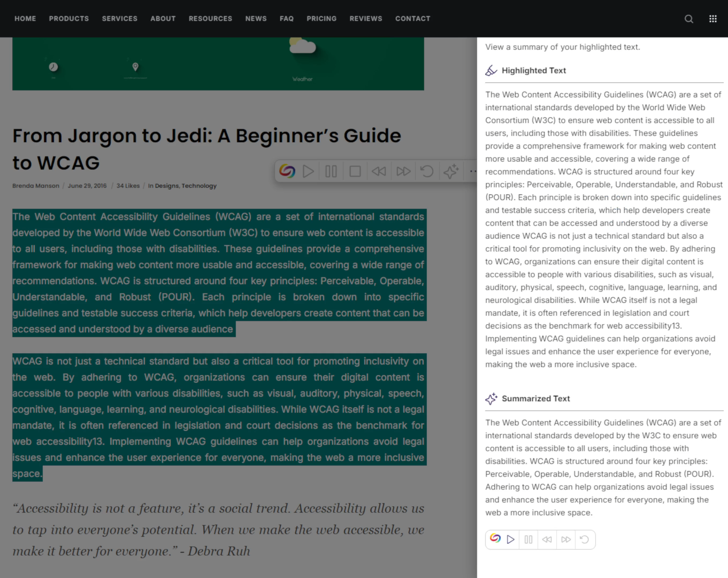This screenshot has height=578, width=728.
Task: Restart reading with floating toolbar reset icon
Action: pyautogui.click(x=427, y=171)
